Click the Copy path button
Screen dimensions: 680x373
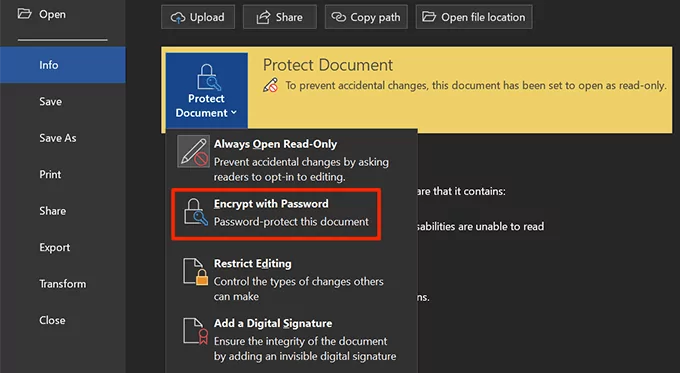366,17
